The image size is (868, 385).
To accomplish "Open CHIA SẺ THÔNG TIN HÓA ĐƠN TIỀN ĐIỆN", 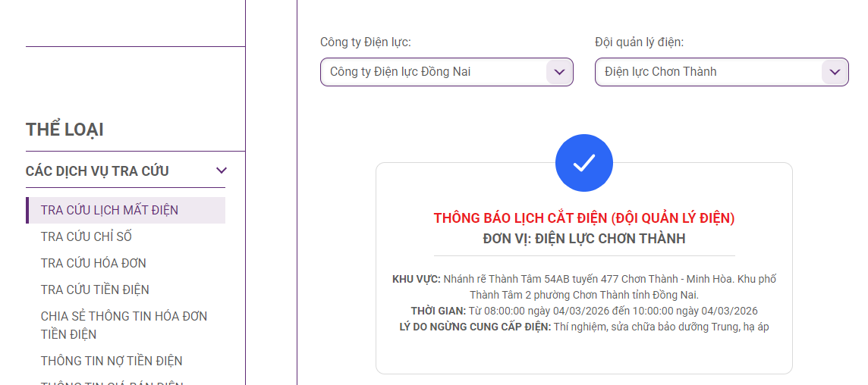I will [x=124, y=324].
